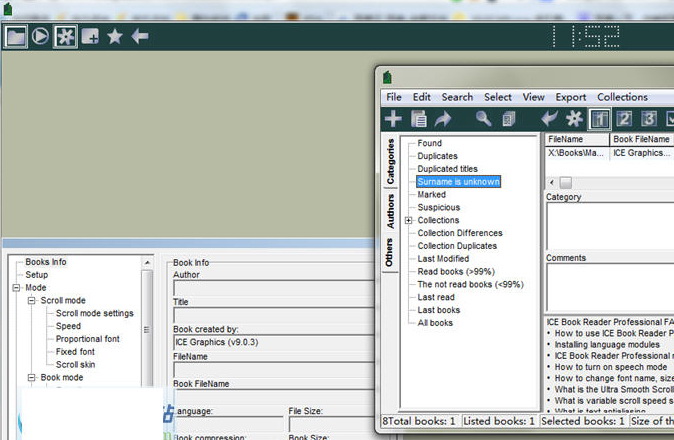Image resolution: width=674 pixels, height=440 pixels.
Task: Select Books Info in settings tree
Action: tap(46, 262)
